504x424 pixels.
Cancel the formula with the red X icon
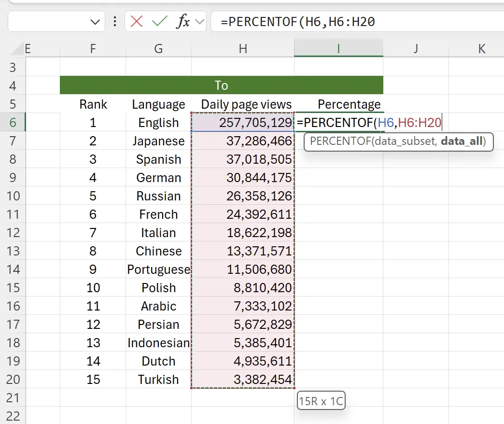click(137, 21)
